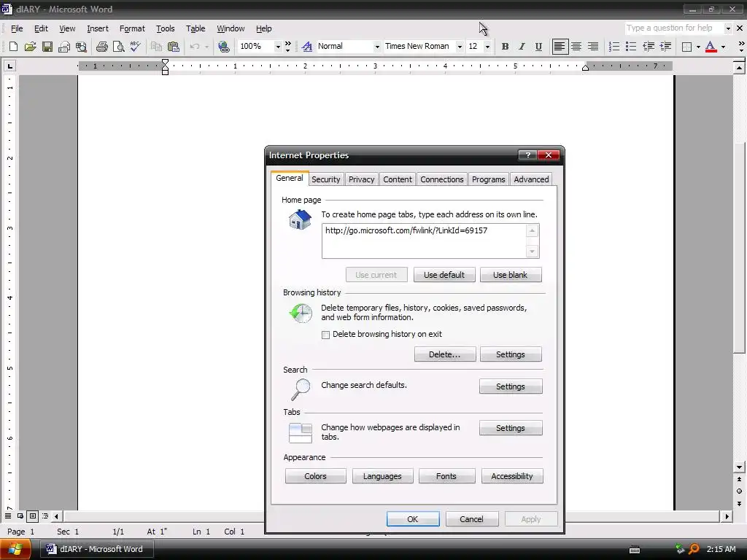Open the font size 12 dropdown

(487, 47)
